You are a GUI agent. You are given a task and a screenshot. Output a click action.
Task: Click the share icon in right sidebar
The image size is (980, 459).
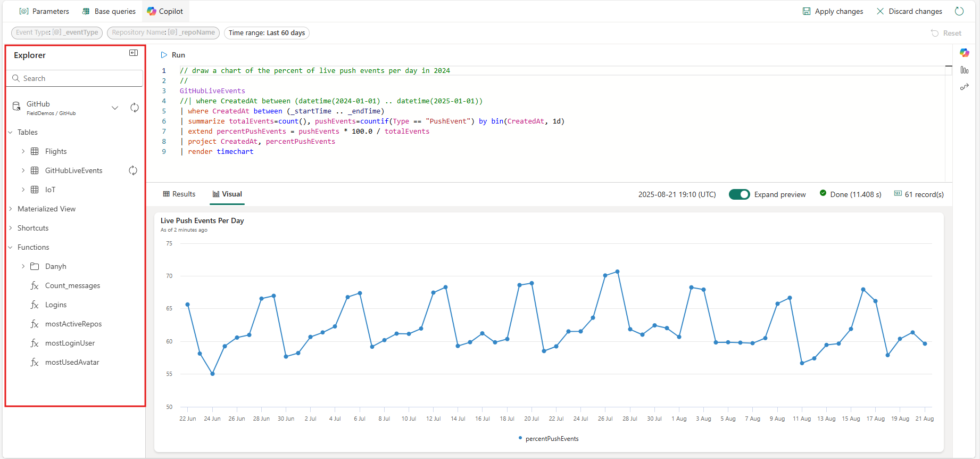tap(964, 87)
